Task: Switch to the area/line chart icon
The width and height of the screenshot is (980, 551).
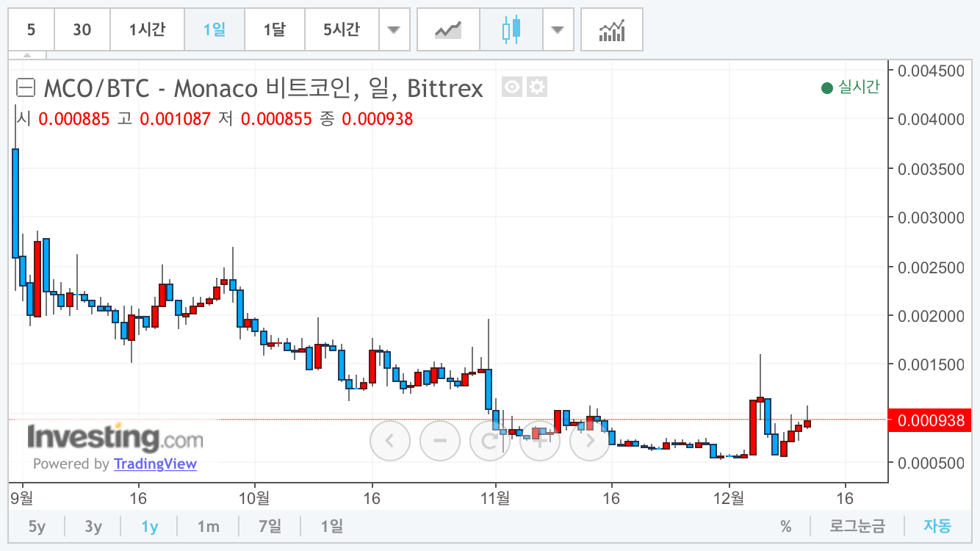Action: tap(447, 29)
